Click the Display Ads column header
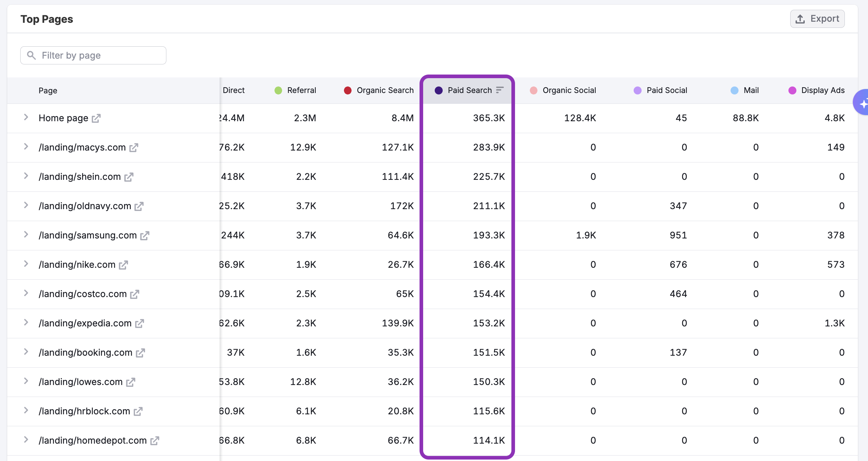This screenshot has height=461, width=868. pyautogui.click(x=822, y=90)
